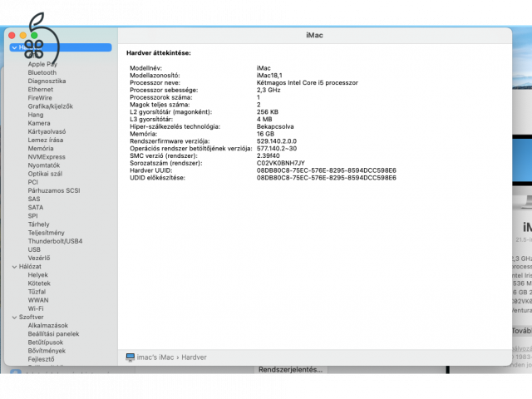The height and width of the screenshot is (399, 532).
Task: Click the Hálózat category label
Action: pyautogui.click(x=30, y=267)
